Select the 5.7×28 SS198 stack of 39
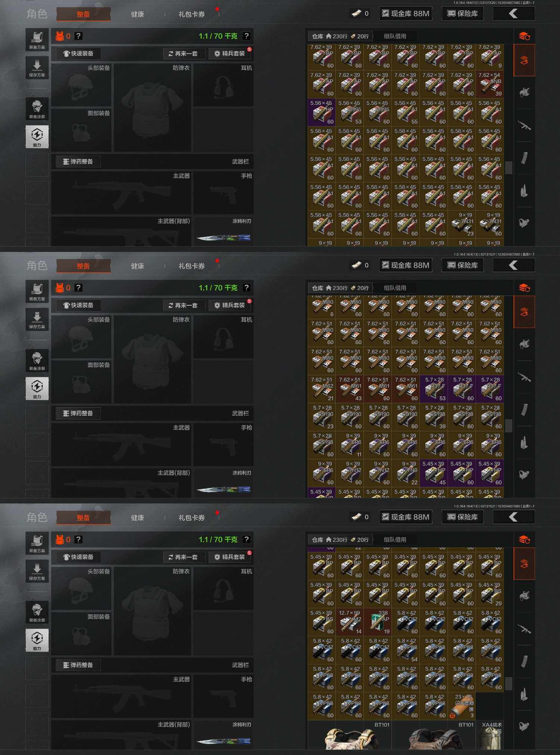Screen dimensions: 560x755 [434, 417]
